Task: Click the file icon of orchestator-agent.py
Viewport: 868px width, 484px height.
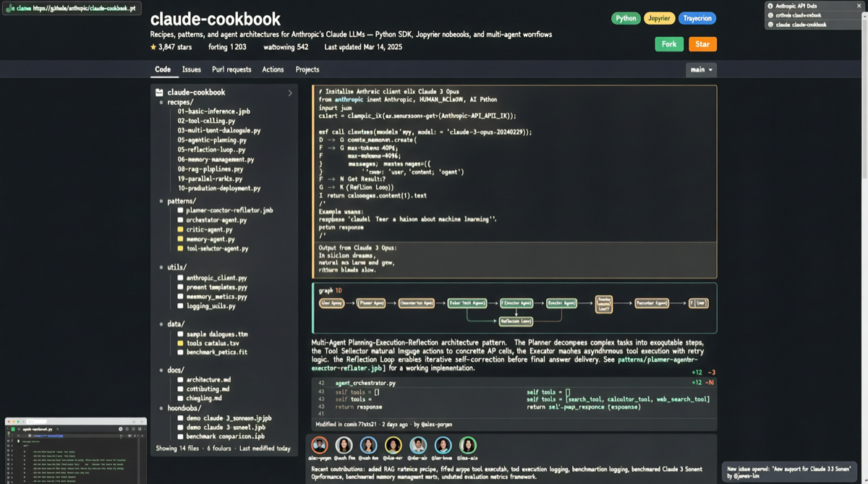Action: (x=180, y=220)
